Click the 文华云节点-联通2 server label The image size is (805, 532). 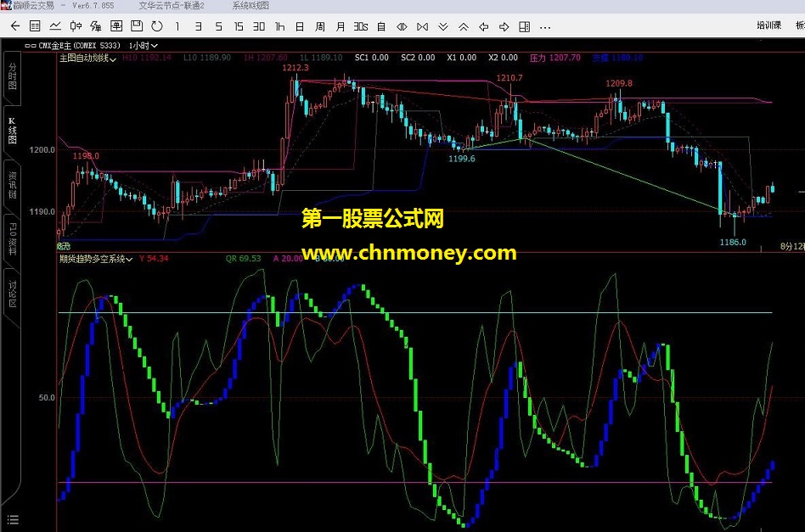(x=171, y=5)
